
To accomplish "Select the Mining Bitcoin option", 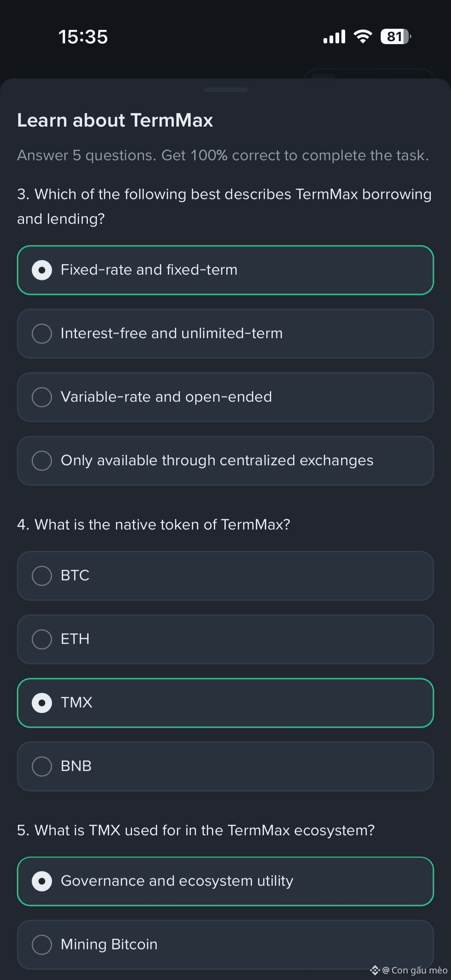I will [x=225, y=944].
